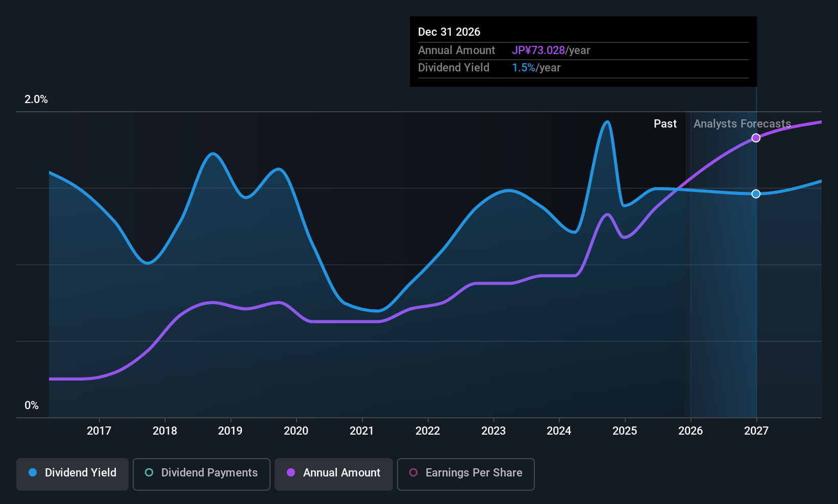838x504 pixels.
Task: Click the blue Dividend Yield legend dot
Action: coord(33,473)
